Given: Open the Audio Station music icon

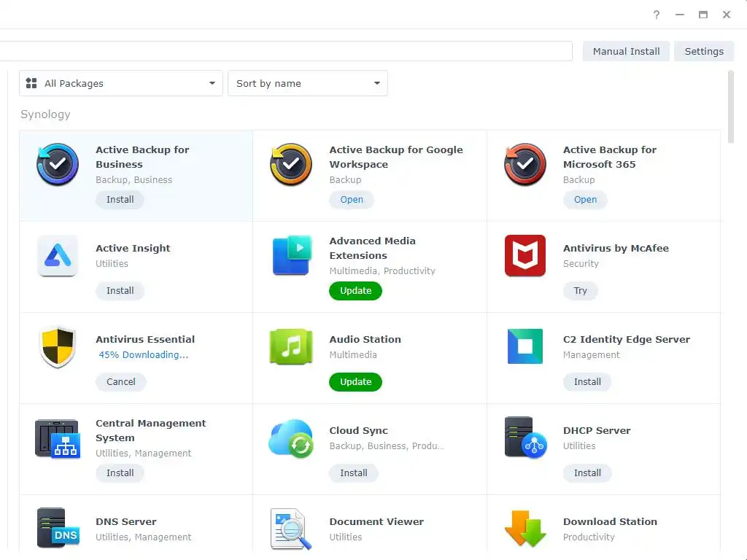Looking at the screenshot, I should pos(291,346).
